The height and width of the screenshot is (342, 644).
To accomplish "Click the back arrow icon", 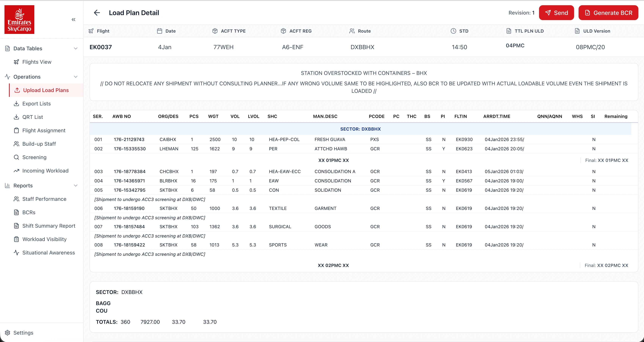I will click(97, 13).
